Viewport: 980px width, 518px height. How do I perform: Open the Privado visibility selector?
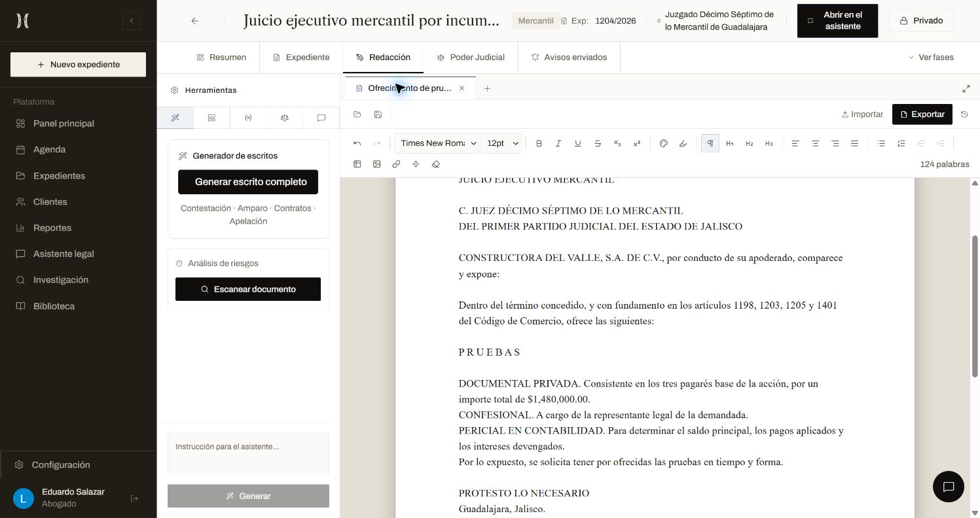[921, 21]
